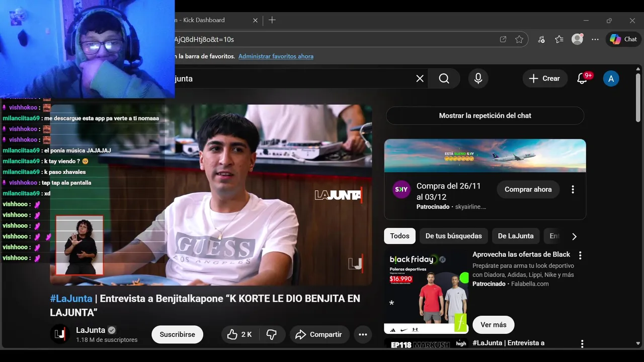Click chat message 'tap tap ala pantalla'

click(x=66, y=183)
